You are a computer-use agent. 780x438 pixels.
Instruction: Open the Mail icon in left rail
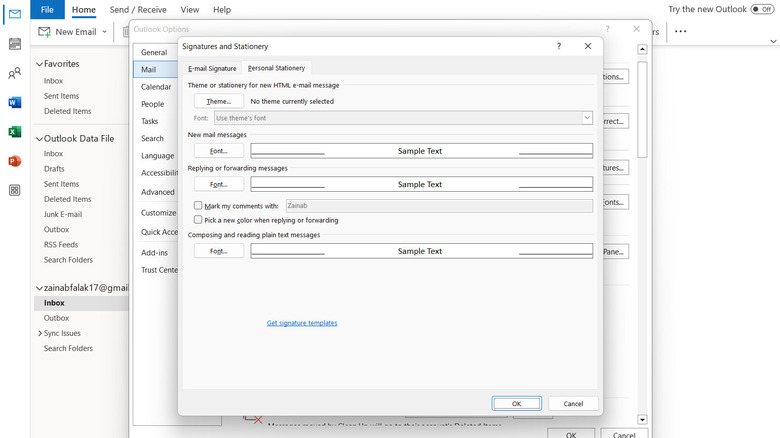14,15
